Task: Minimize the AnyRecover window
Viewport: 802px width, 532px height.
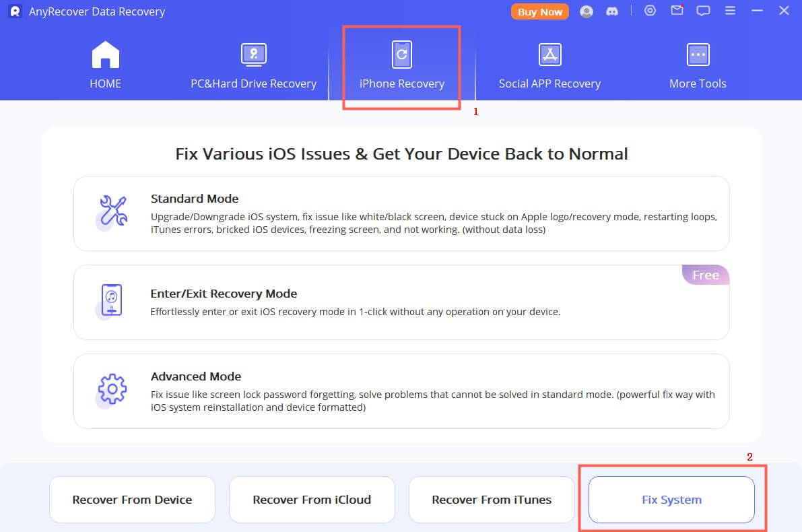Action: (x=757, y=10)
